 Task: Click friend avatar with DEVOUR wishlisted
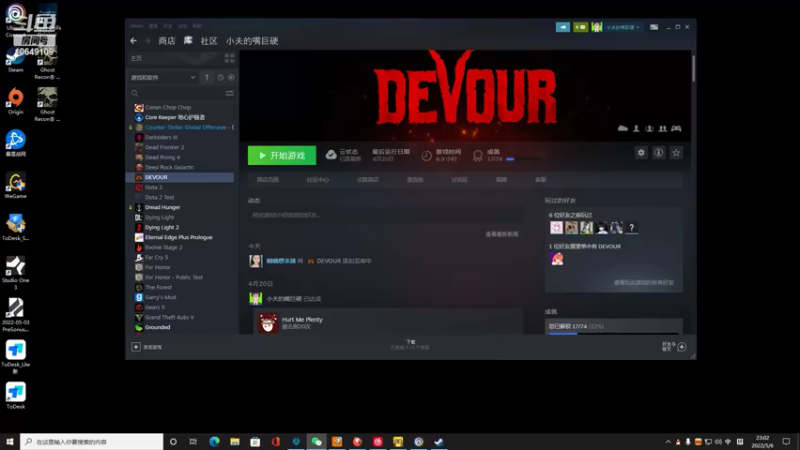pos(557,259)
